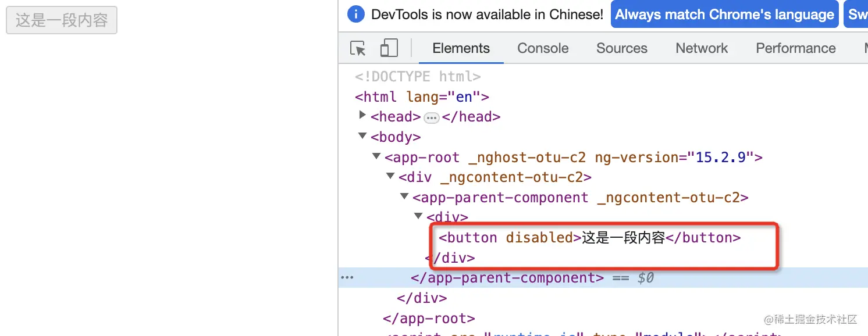Select the closing </app-root> line
The image size is (868, 336).
coord(429,319)
